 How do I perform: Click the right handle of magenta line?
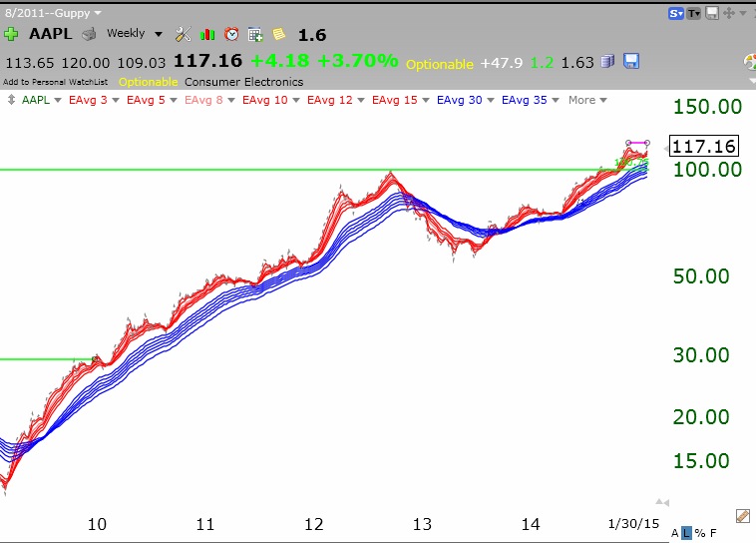click(647, 143)
